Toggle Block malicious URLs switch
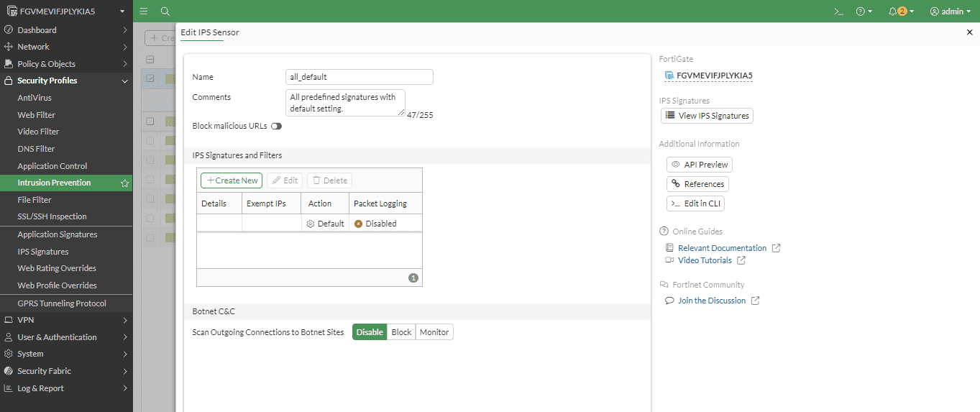 276,126
